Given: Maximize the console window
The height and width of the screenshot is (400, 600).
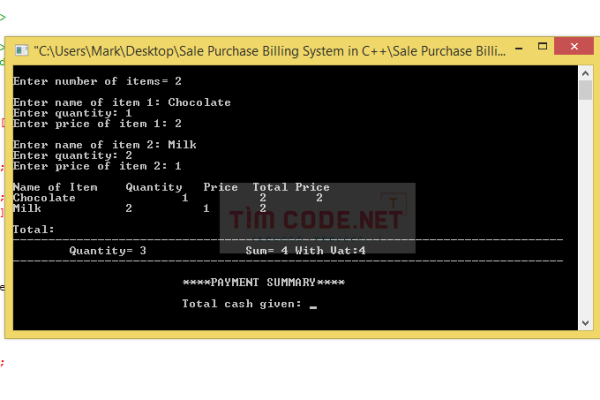Looking at the screenshot, I should pos(543,47).
